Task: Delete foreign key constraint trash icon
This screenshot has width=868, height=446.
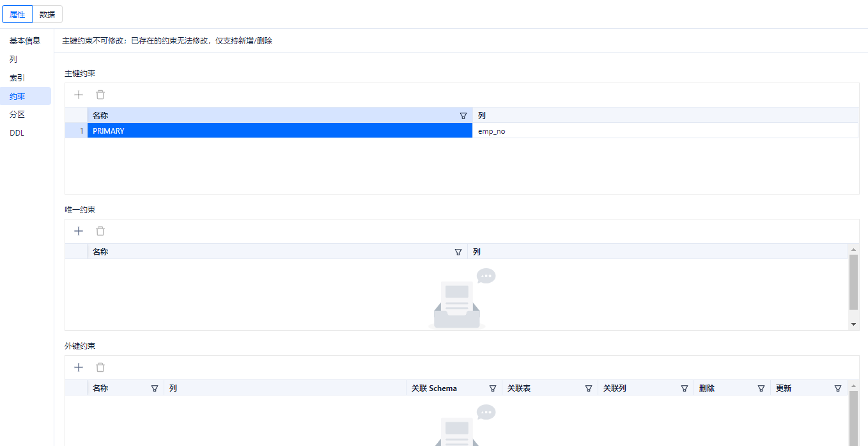Action: (100, 367)
